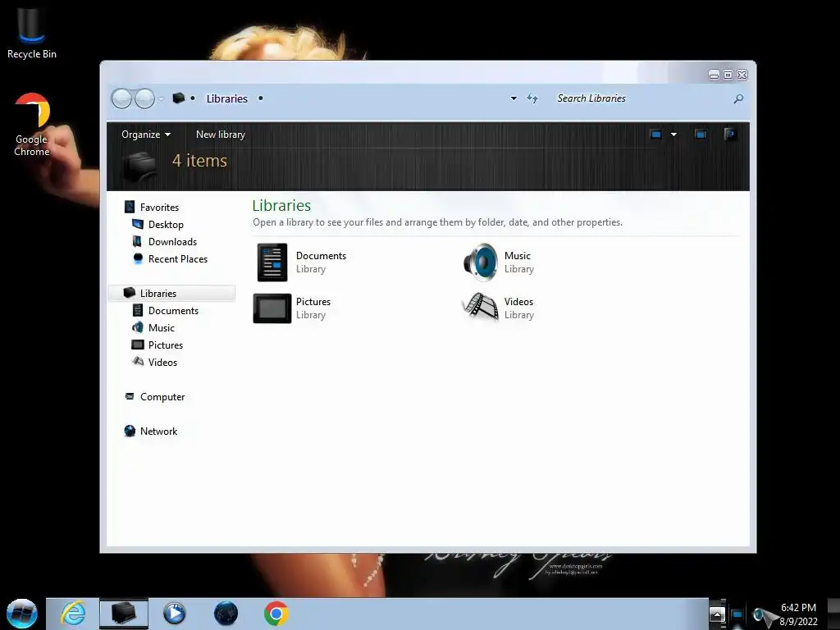Create a New library
This screenshot has height=630, width=840.
(220, 135)
